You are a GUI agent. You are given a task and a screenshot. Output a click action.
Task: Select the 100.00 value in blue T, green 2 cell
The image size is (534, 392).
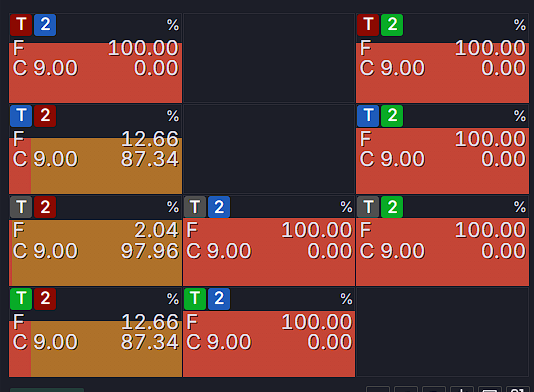tap(490, 139)
